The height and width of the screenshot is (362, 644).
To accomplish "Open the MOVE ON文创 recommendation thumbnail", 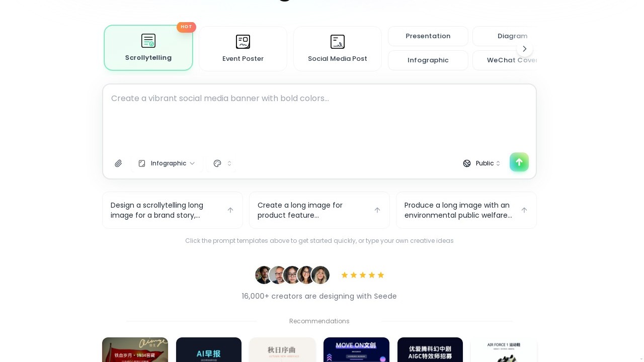I will click(x=356, y=350).
